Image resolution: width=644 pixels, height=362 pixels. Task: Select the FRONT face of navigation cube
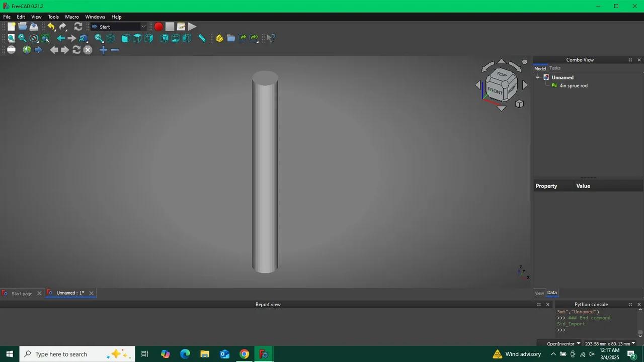[495, 91]
